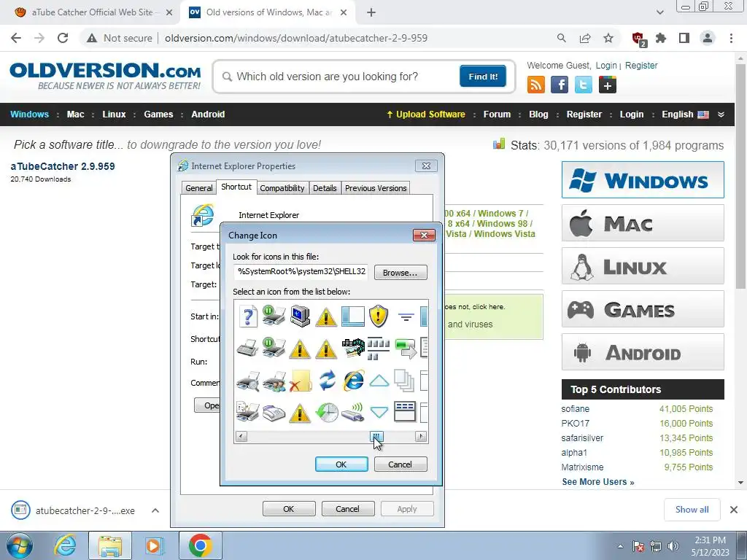Image resolution: width=747 pixels, height=560 pixels.
Task: Open Chrome tab search dropdown arrow
Action: click(659, 12)
